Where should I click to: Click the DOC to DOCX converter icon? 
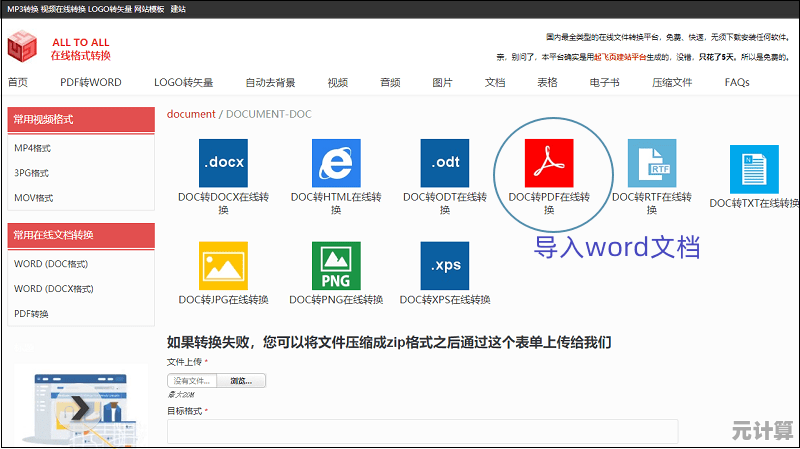[223, 163]
